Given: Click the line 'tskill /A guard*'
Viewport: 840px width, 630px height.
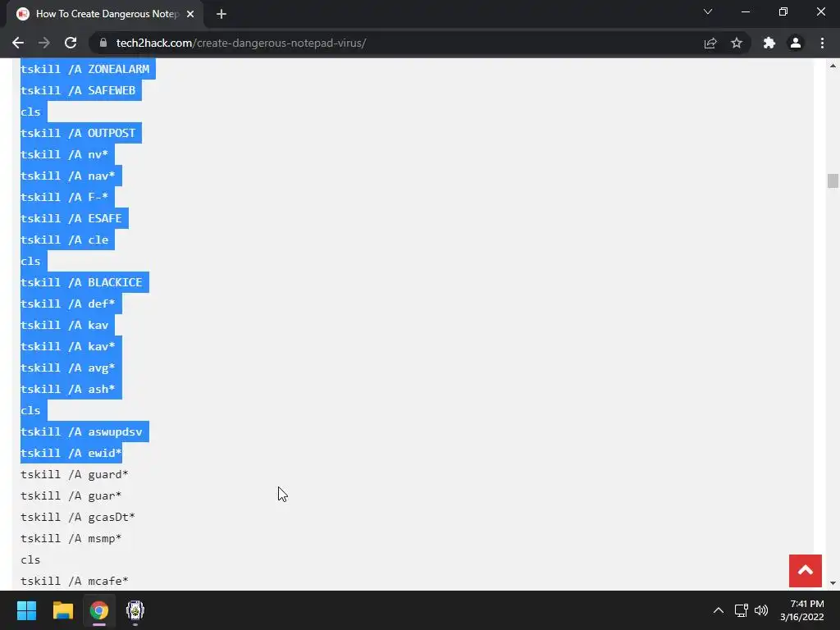Looking at the screenshot, I should click(75, 475).
